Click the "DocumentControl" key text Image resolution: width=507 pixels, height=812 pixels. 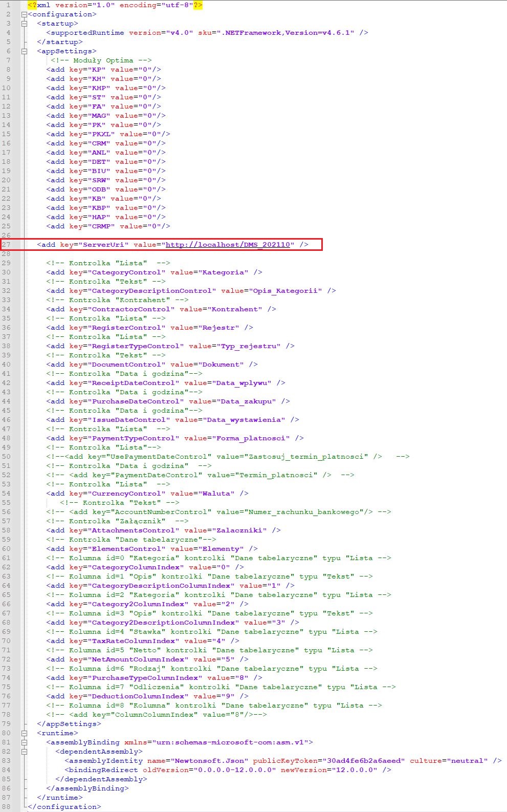[127, 365]
